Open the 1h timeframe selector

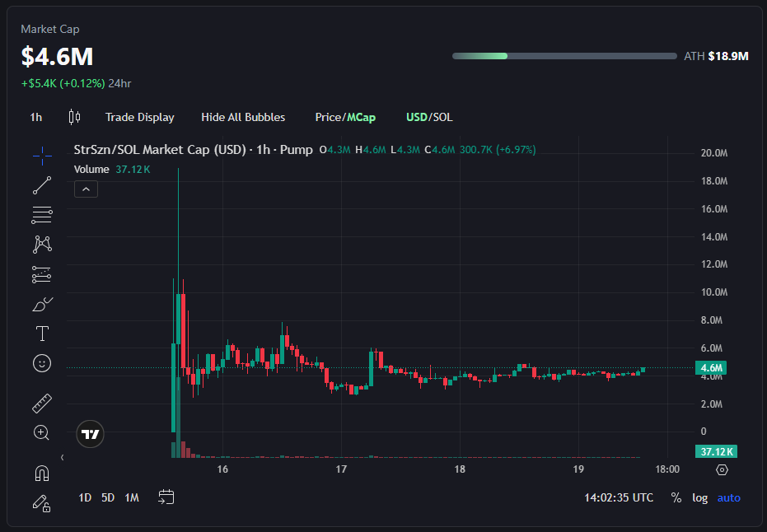coord(35,117)
